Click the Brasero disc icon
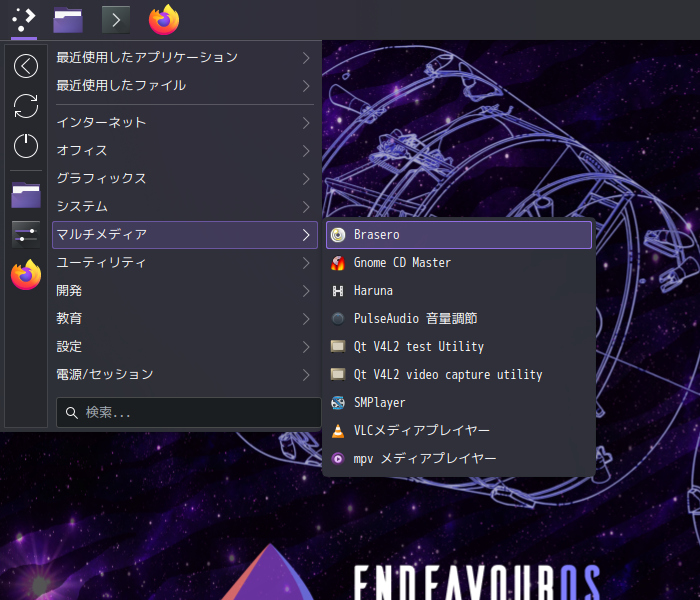Image resolution: width=700 pixels, height=600 pixels. (x=338, y=235)
